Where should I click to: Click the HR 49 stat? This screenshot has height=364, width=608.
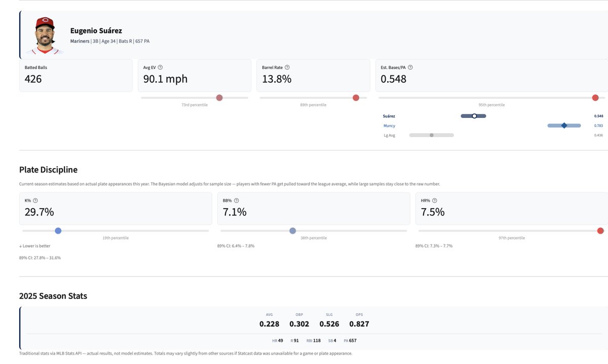(x=278, y=341)
